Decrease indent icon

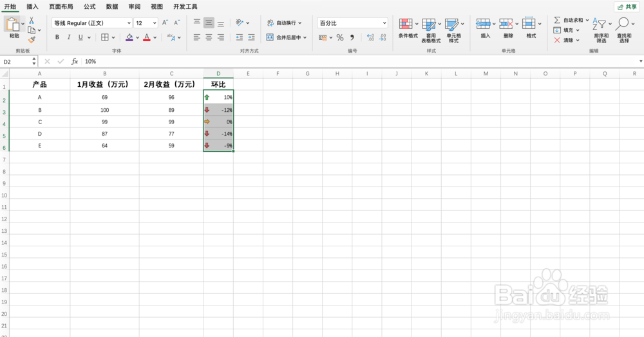[240, 37]
